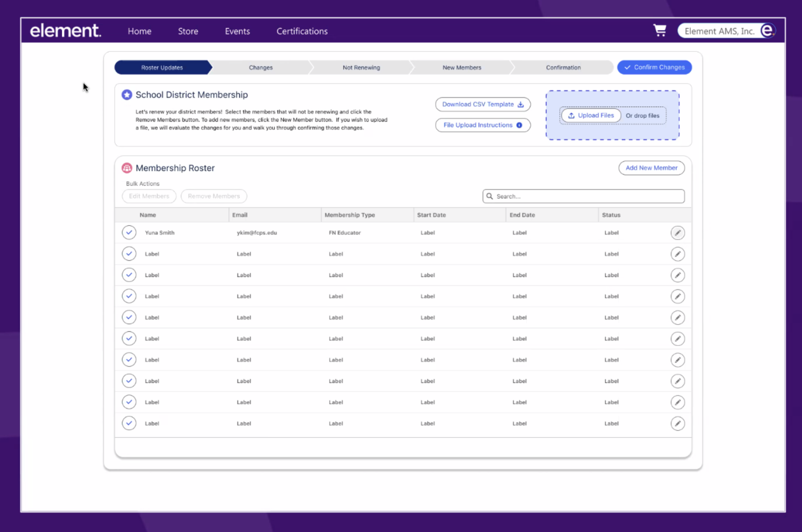802x532 pixels.
Task: Switch to the Not Renewing step
Action: pyautogui.click(x=361, y=68)
